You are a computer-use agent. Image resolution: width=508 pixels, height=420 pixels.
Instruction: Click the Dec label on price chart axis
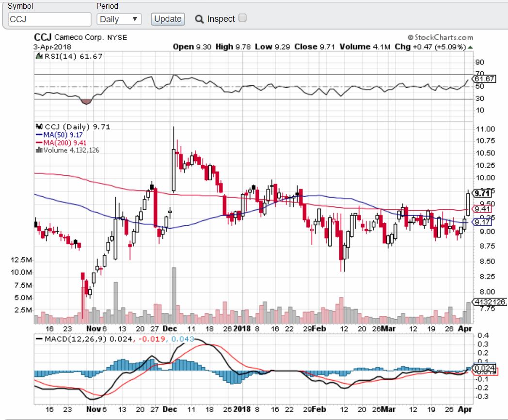coord(170,328)
